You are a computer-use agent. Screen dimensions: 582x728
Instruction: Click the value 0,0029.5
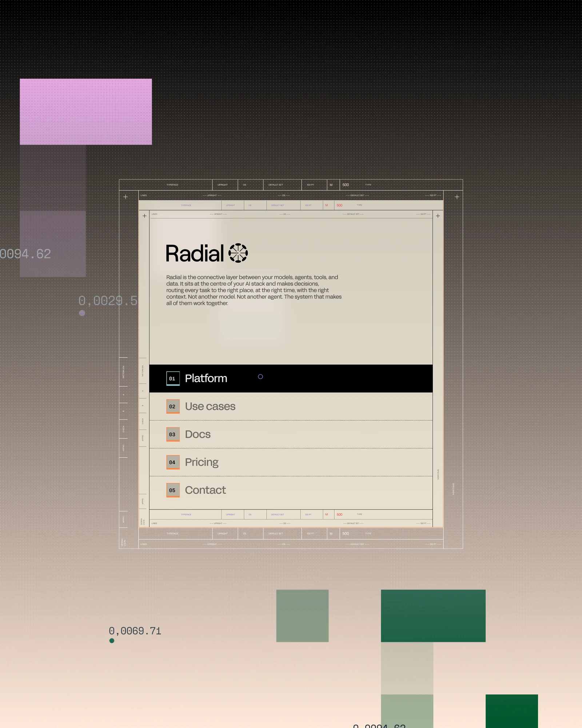(108, 301)
